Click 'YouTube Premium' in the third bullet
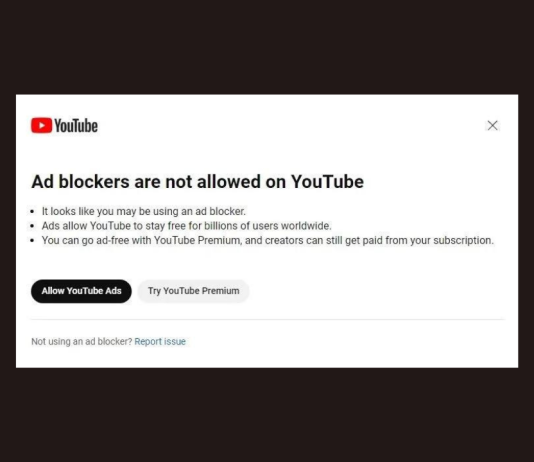Viewport: 534px width, 462px height. click(197, 240)
